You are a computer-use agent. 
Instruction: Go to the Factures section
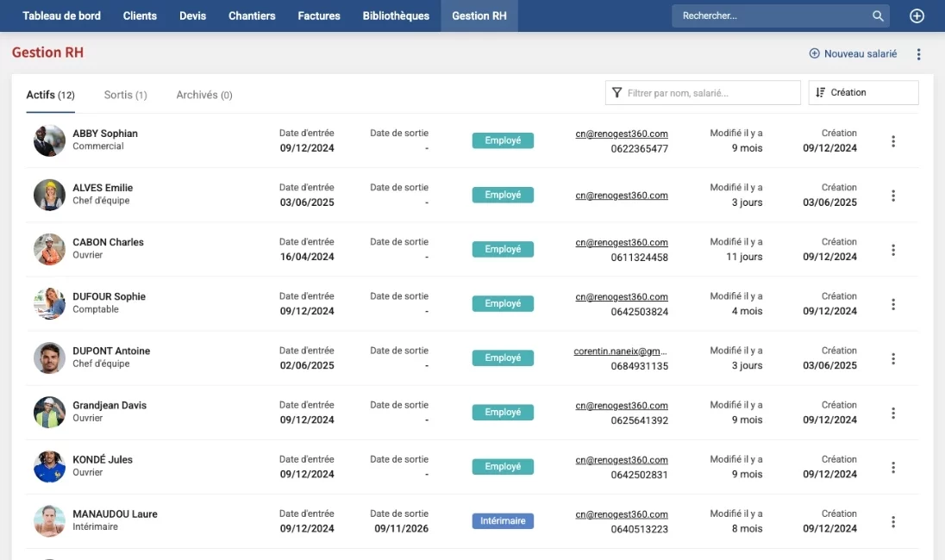(319, 16)
